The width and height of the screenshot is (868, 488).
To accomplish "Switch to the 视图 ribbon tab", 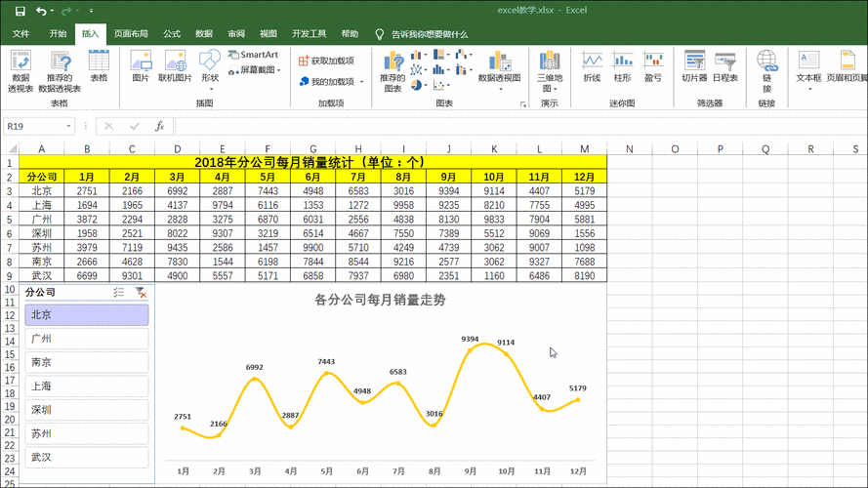I will 269,34.
